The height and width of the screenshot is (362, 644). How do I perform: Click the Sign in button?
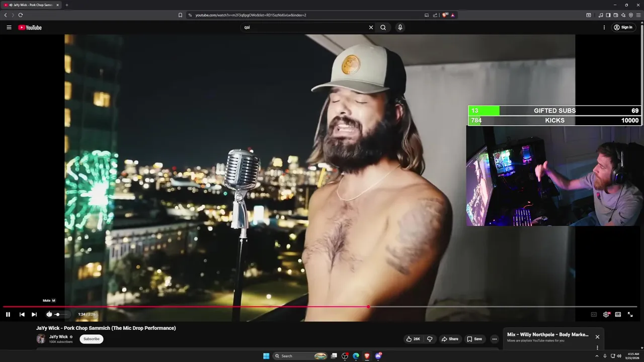pyautogui.click(x=623, y=27)
